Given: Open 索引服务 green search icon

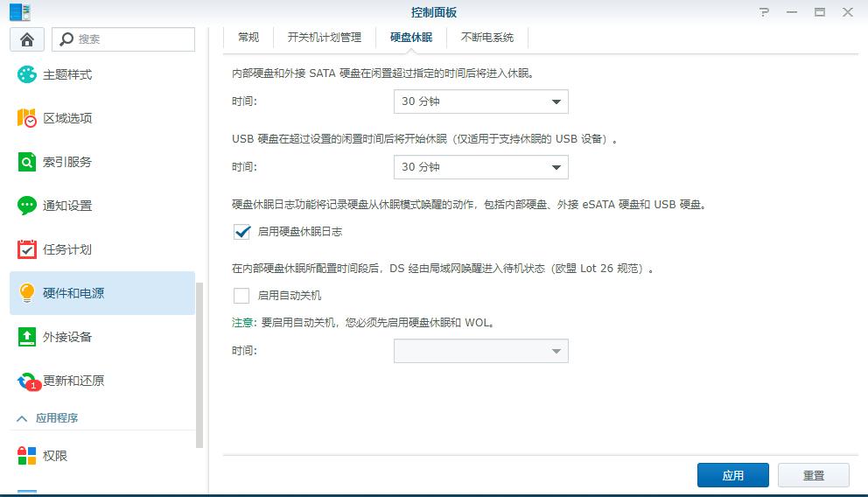Looking at the screenshot, I should 26,162.
